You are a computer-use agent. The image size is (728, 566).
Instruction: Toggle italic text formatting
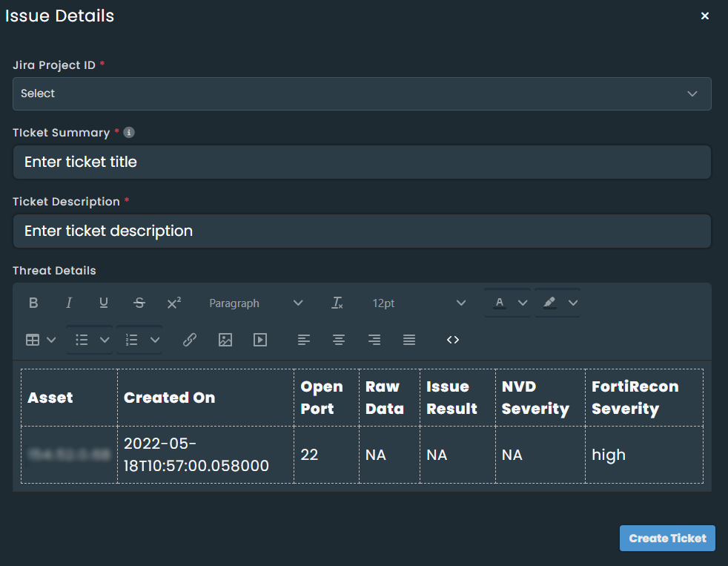(69, 303)
